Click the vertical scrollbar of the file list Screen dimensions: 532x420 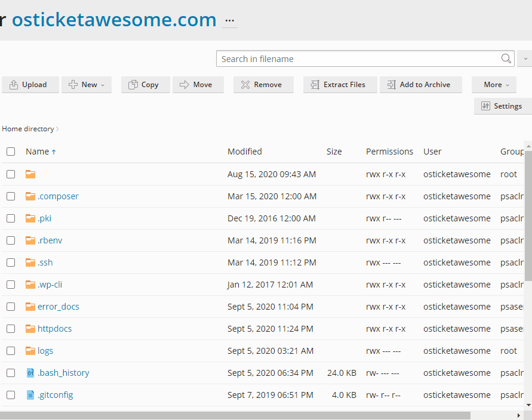pyautogui.click(x=528, y=216)
